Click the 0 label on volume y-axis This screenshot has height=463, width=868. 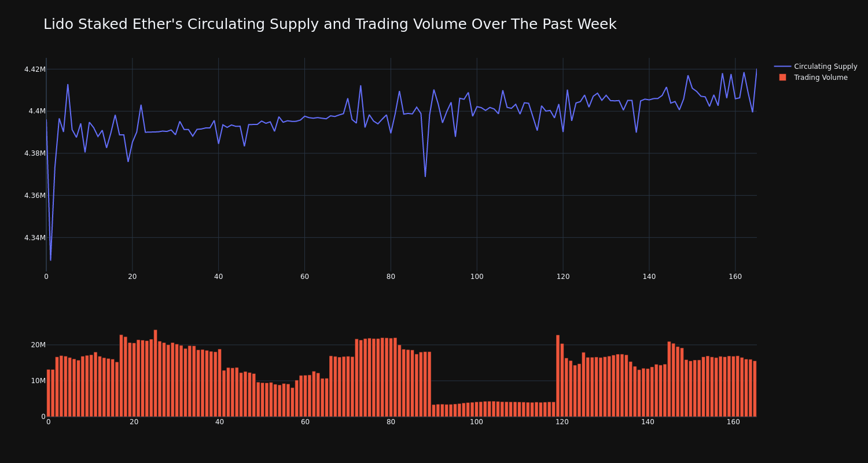coord(43,417)
